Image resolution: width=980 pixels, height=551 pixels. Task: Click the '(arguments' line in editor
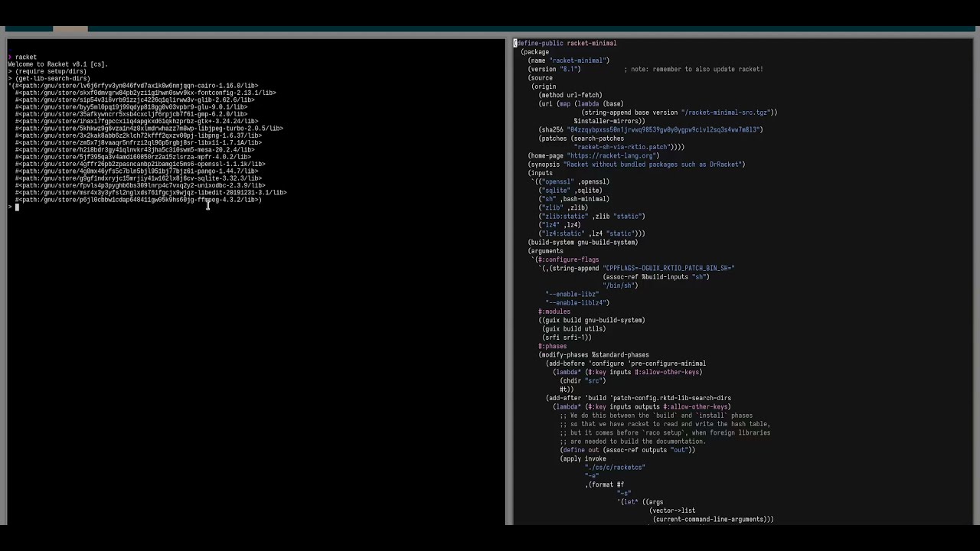click(x=546, y=251)
